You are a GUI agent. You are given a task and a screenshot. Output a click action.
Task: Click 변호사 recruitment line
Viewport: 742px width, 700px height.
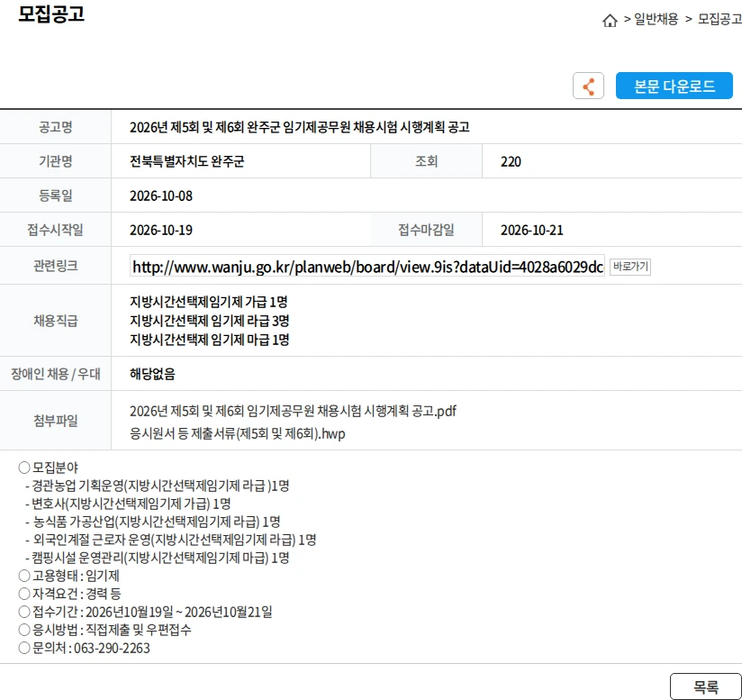[128, 504]
